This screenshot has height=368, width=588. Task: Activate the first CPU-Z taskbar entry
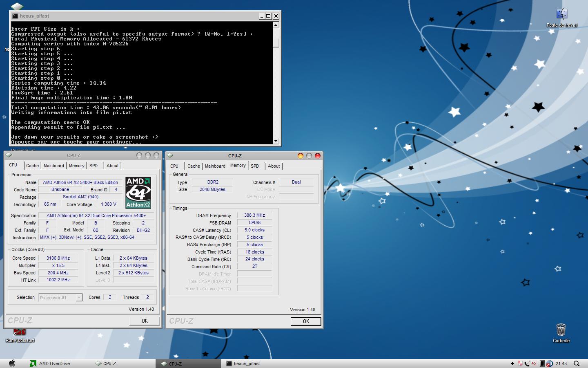(x=106, y=364)
